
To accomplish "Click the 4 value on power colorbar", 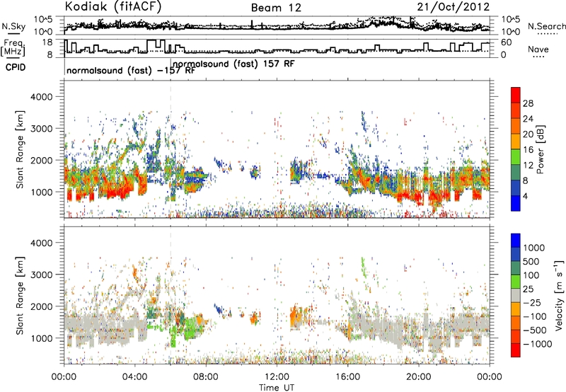I will tap(525, 196).
